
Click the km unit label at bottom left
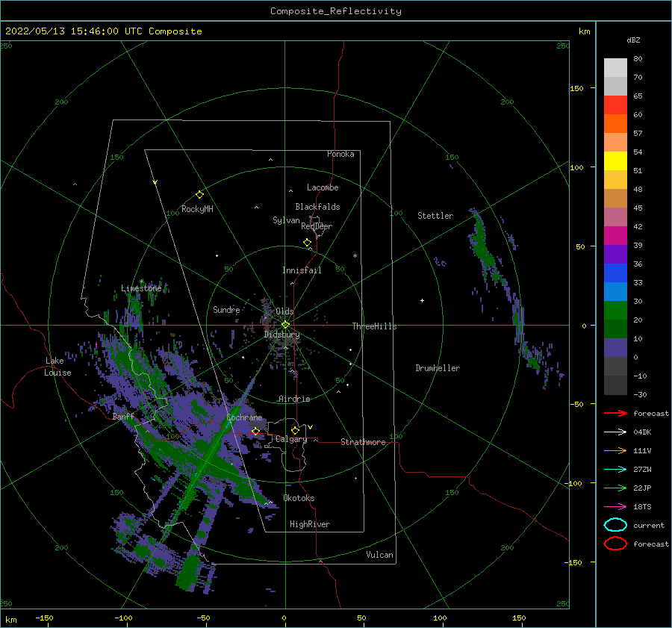pyautogui.click(x=10, y=620)
